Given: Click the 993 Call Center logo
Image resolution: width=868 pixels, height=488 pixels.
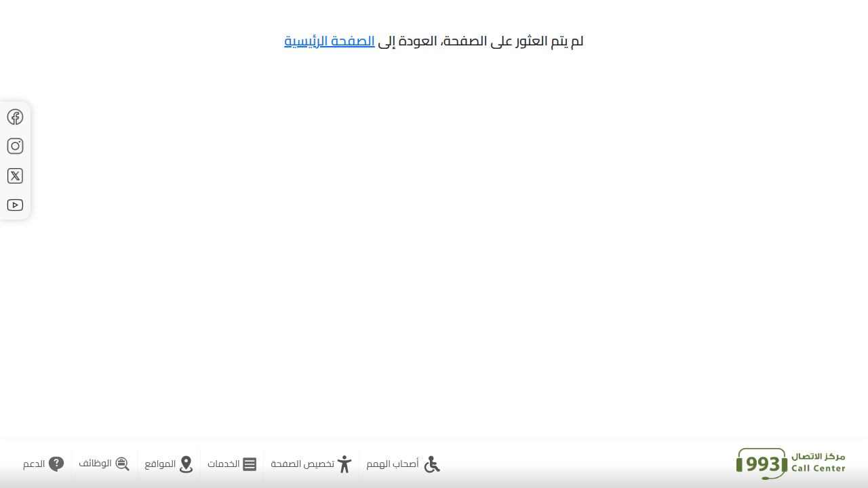Looking at the screenshot, I should [791, 464].
